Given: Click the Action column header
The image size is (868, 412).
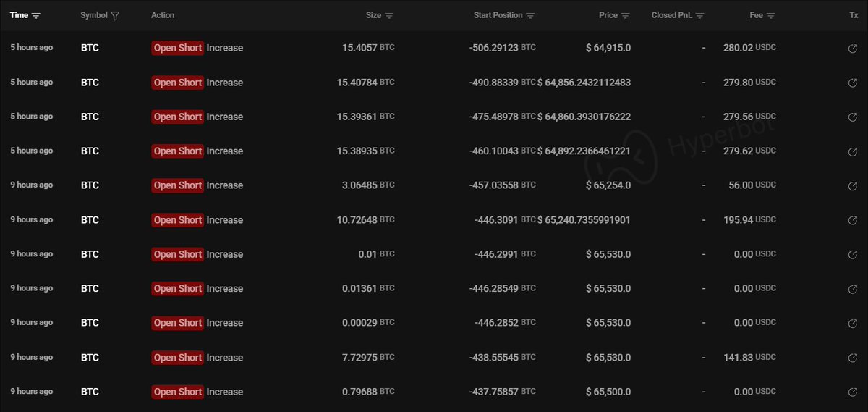Looking at the screenshot, I should point(163,15).
